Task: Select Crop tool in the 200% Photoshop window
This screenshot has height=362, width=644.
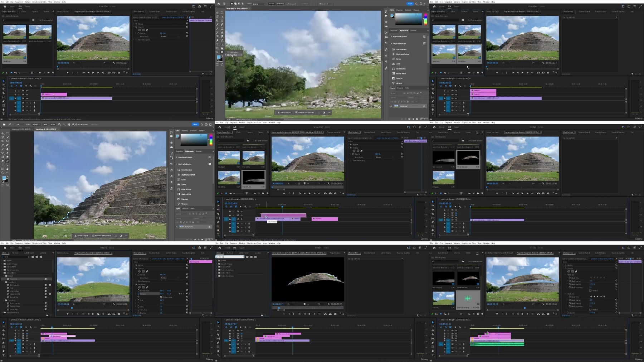Action: tap(217, 20)
